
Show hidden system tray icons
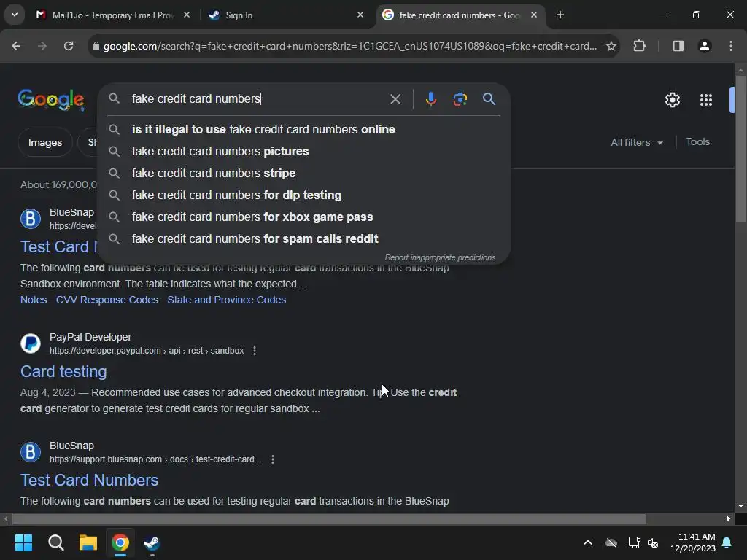(x=588, y=542)
